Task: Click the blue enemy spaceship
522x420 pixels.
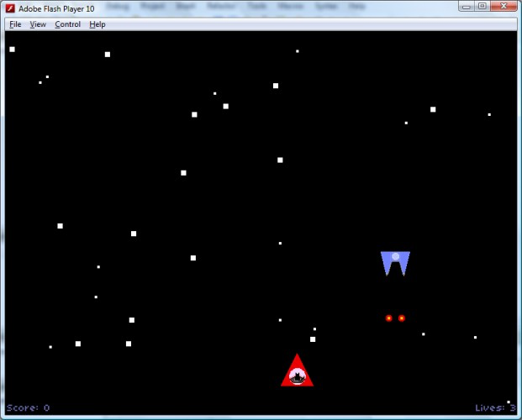Action: click(395, 263)
